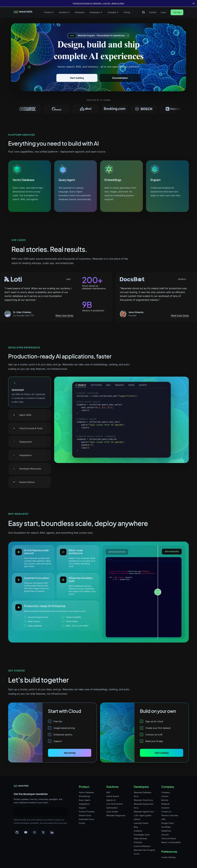Image resolution: width=197 pixels, height=868 pixels.
Task: Expand the Deployment accordion row
Action: click(30, 442)
